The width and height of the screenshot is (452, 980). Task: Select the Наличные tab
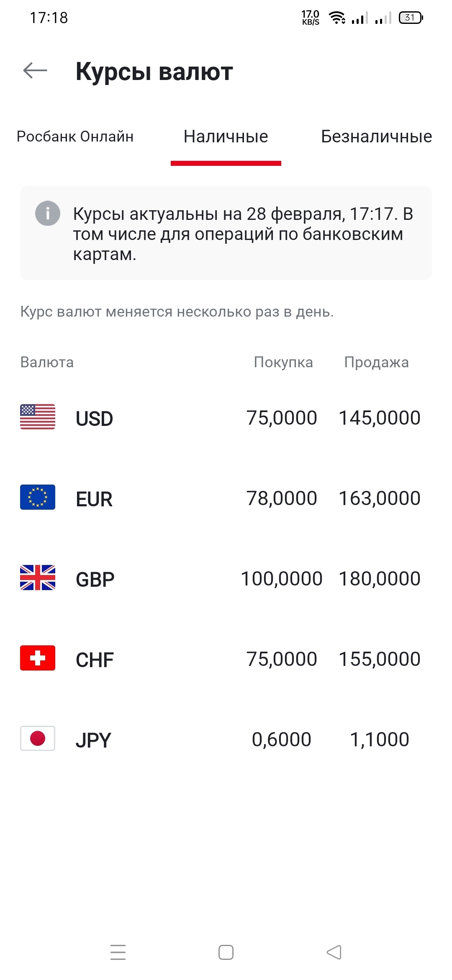click(x=226, y=137)
